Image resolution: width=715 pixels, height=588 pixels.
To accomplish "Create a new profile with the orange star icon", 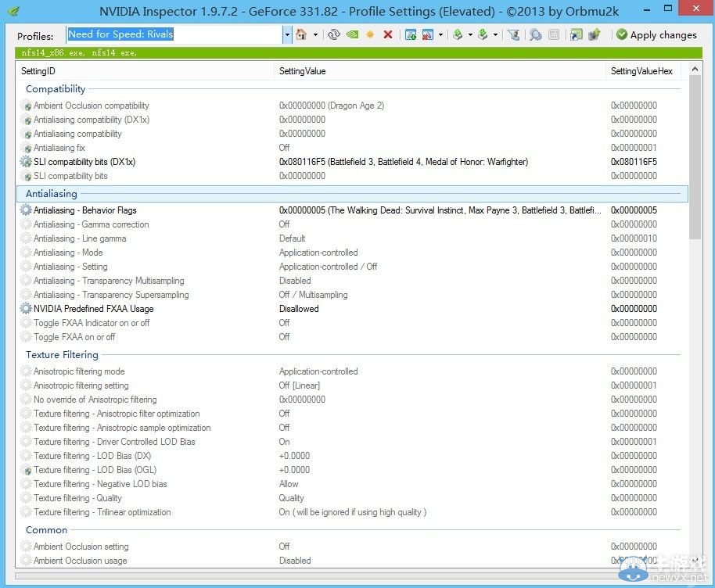I will (x=370, y=34).
